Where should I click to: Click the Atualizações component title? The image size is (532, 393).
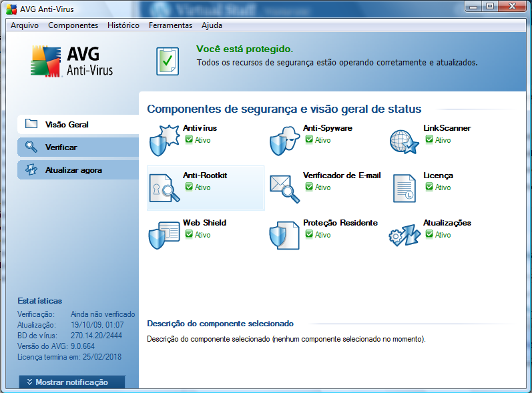(x=447, y=223)
